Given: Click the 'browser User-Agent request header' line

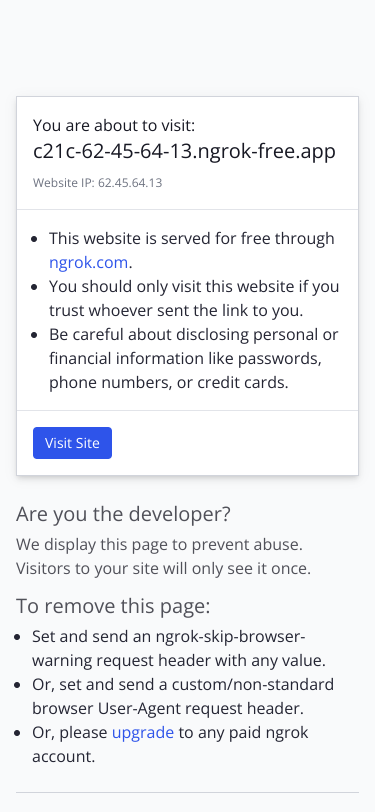Looking at the screenshot, I should tap(168, 708).
